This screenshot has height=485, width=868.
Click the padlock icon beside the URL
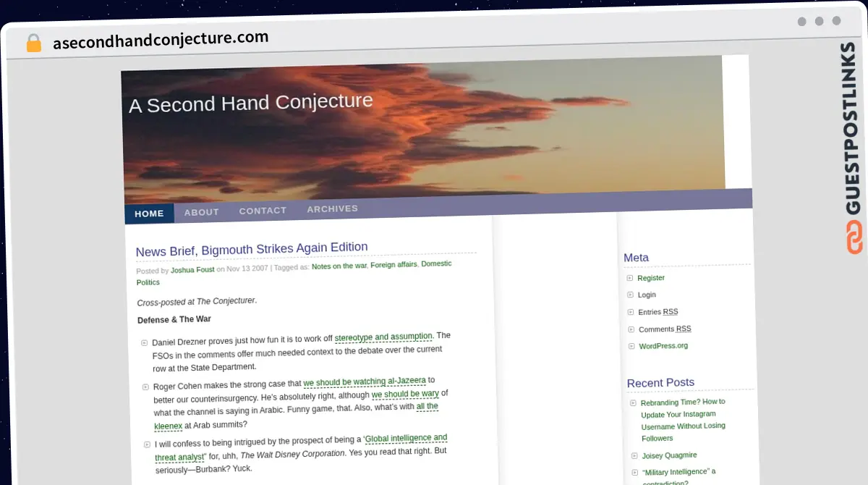click(x=33, y=43)
